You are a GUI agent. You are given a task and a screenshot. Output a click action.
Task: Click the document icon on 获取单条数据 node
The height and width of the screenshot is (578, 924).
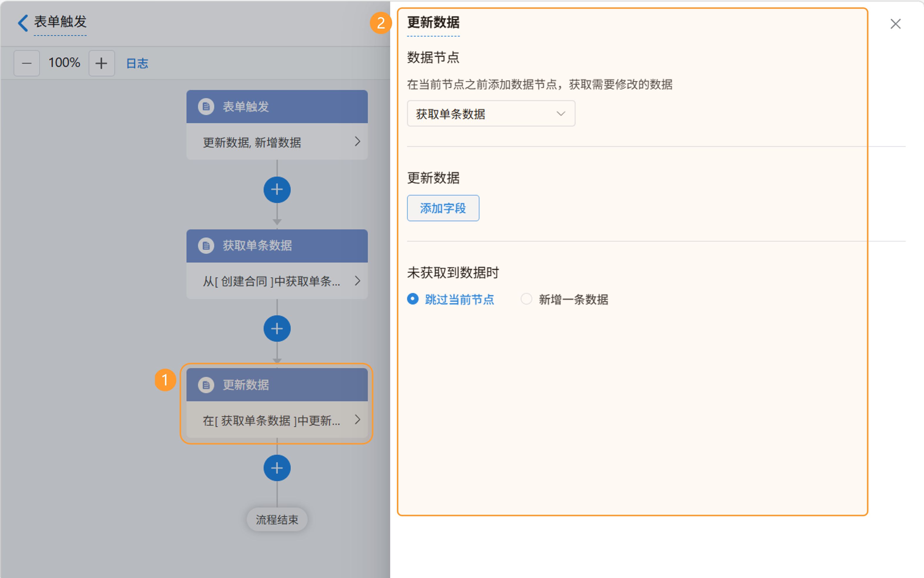click(x=206, y=245)
